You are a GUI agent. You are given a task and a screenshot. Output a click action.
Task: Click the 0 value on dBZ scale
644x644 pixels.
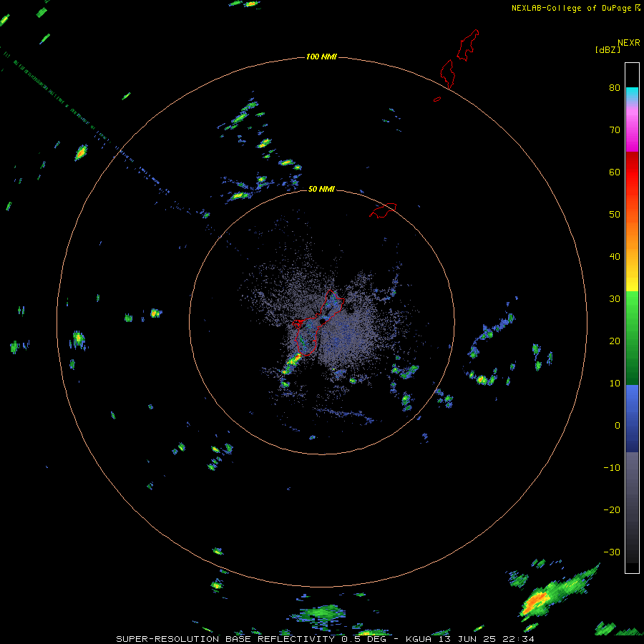tap(618, 426)
